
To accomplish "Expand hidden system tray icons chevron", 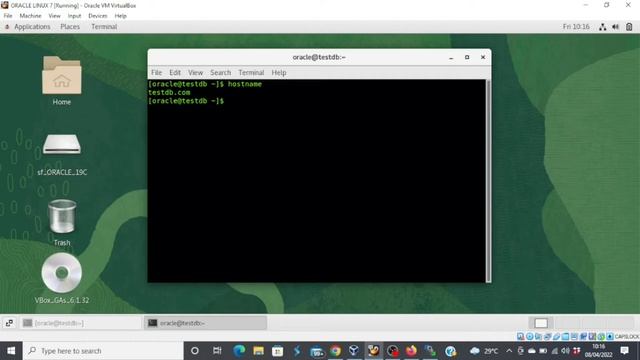I will point(509,351).
